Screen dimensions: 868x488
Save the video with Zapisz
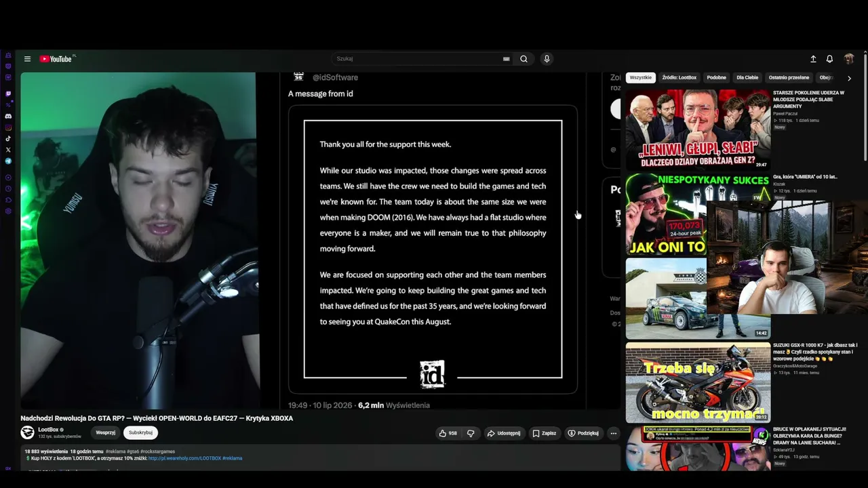544,433
